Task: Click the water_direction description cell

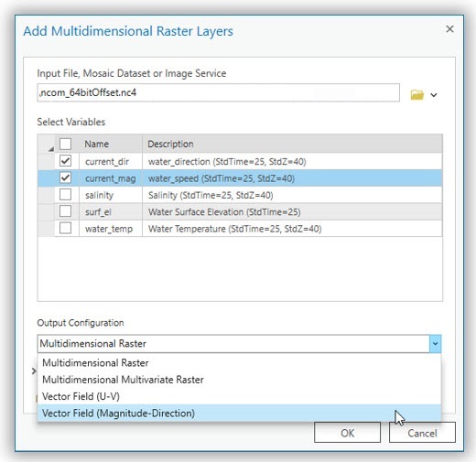Action: [x=292, y=161]
